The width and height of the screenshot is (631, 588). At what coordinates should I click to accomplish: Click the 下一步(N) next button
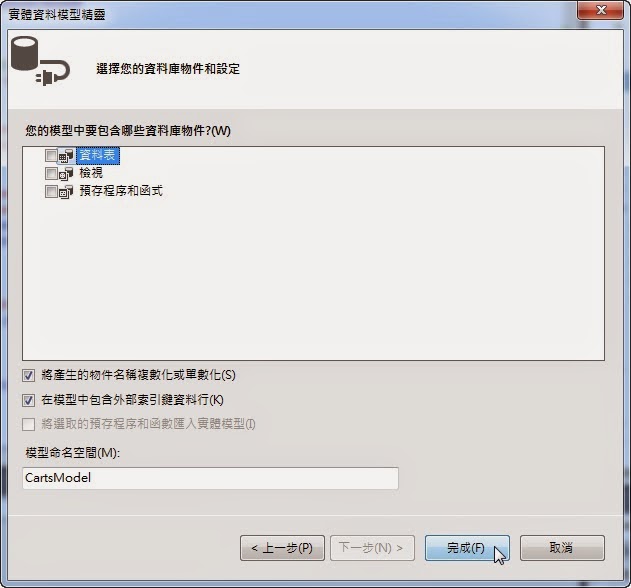pos(372,548)
